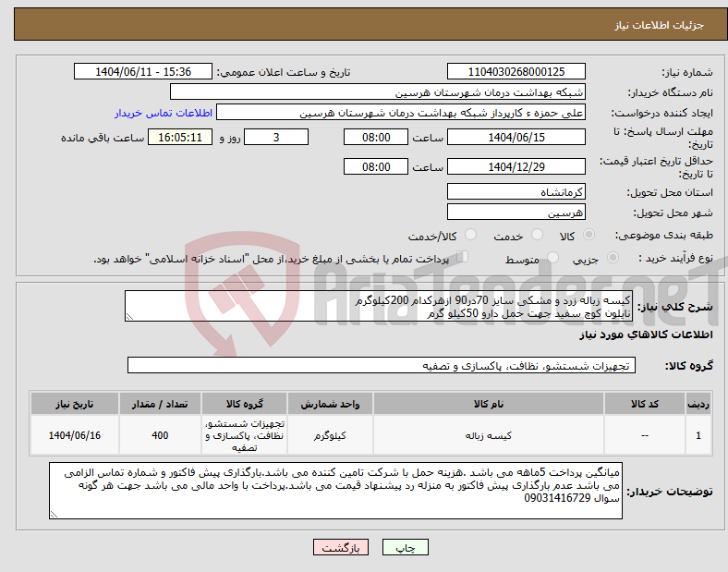728x572 pixels.
Task: Click the کد کالا column header
Action: point(645,404)
